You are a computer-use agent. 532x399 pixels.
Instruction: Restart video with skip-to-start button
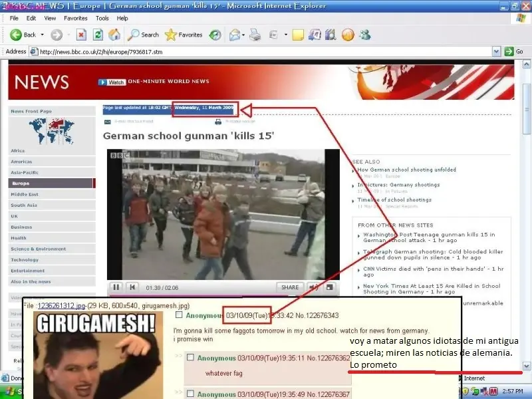point(132,287)
